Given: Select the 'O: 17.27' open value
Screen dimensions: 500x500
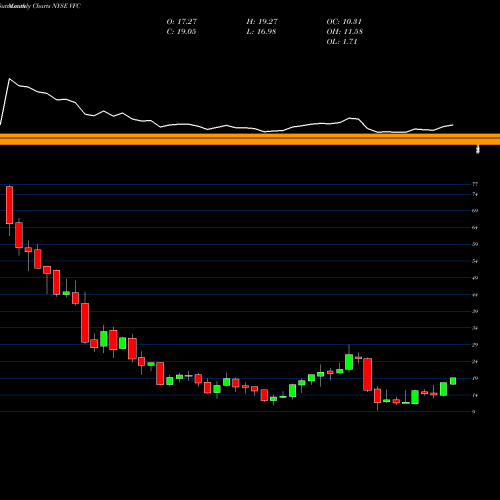Looking at the screenshot, I should click(x=182, y=22).
